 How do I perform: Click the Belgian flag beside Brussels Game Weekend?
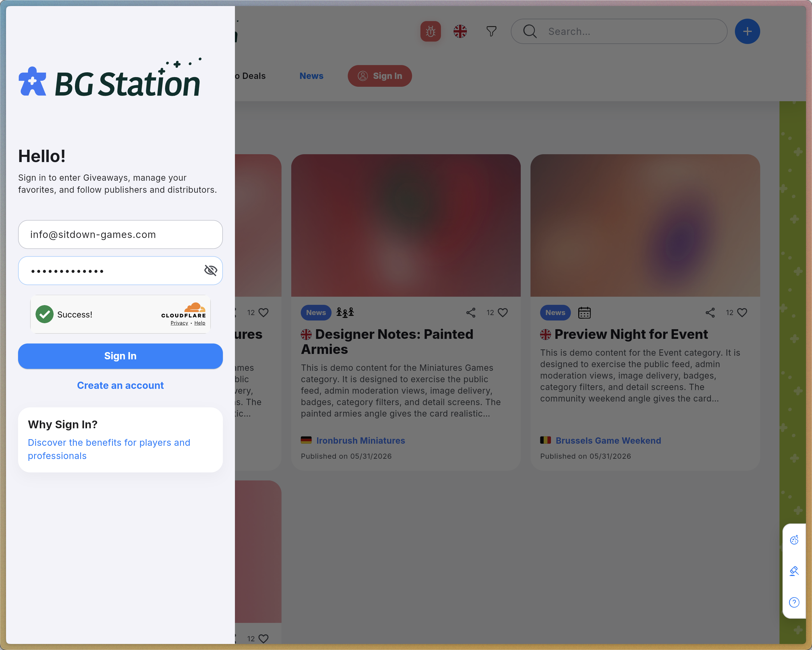click(x=545, y=440)
